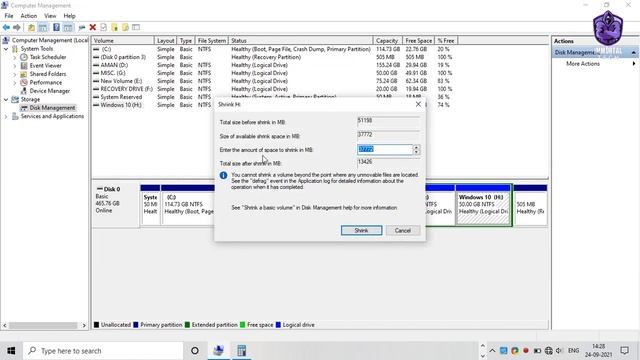Select the New Volume (E:) row

click(x=273, y=81)
